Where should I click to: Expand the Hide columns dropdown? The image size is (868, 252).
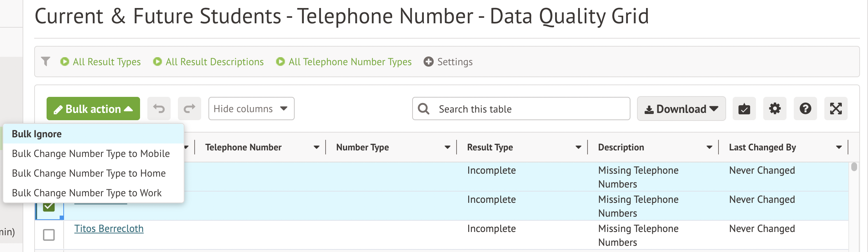(x=251, y=109)
